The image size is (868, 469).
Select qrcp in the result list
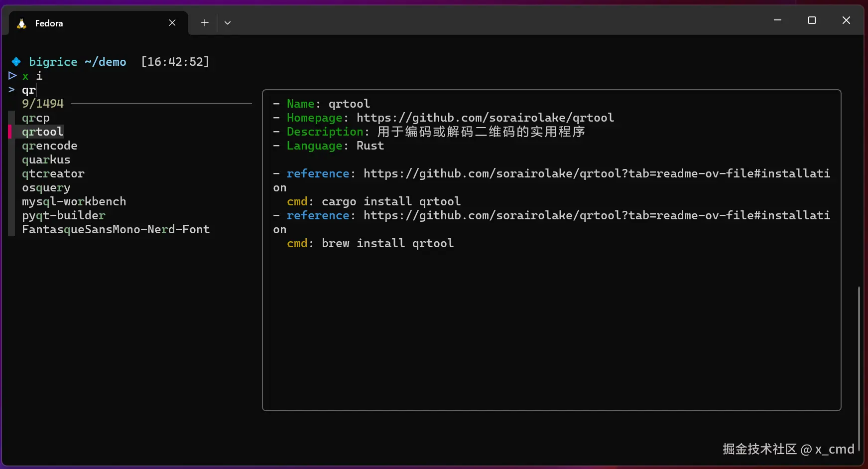pos(36,118)
